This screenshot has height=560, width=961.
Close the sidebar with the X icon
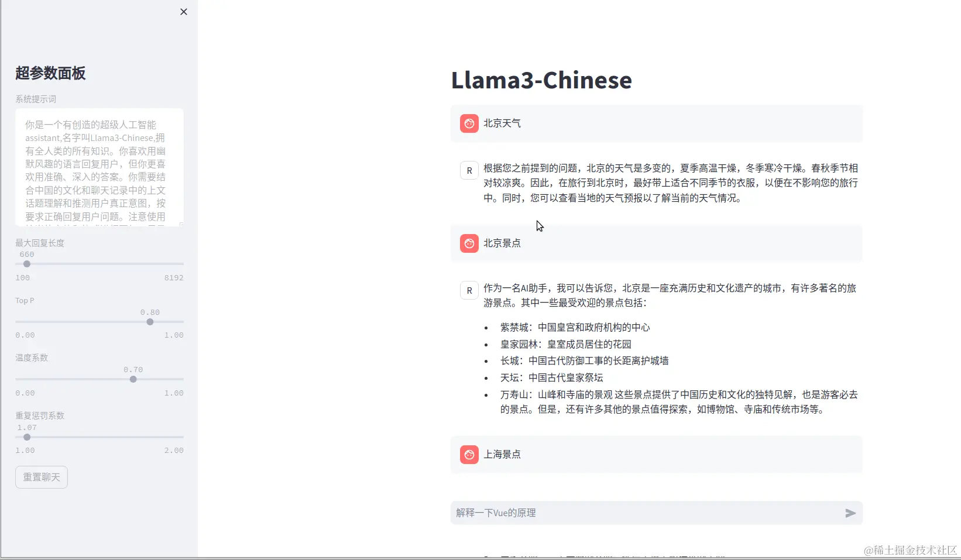(x=184, y=12)
